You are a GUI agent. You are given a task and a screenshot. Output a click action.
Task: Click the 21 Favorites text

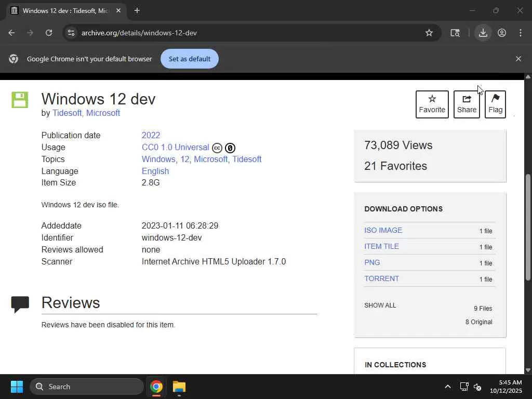pos(395,166)
